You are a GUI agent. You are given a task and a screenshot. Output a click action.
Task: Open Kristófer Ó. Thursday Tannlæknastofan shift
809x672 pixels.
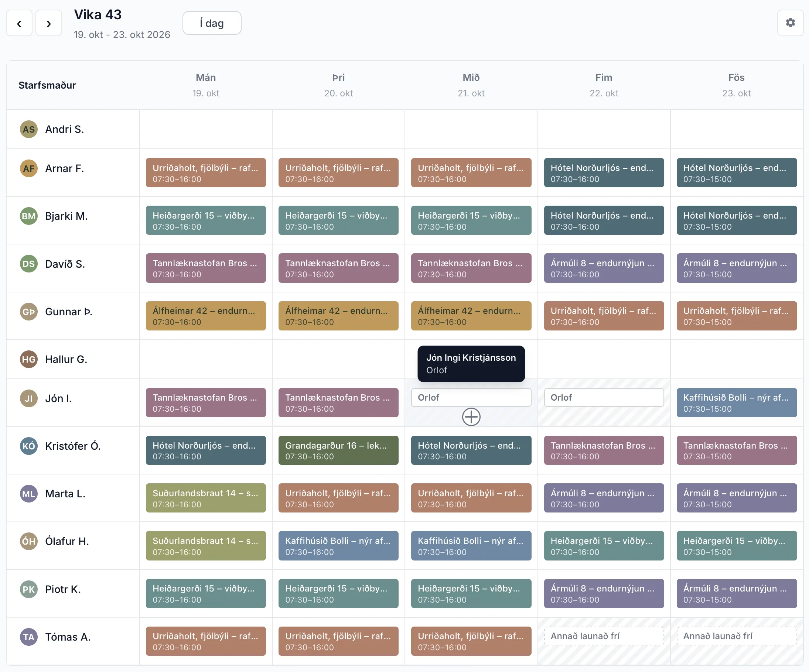tap(604, 450)
